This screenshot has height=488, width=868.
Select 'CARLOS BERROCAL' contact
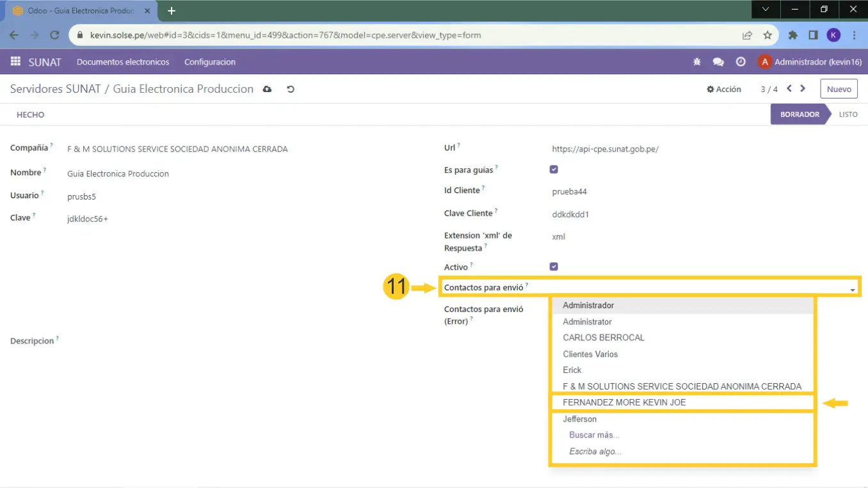coord(682,338)
